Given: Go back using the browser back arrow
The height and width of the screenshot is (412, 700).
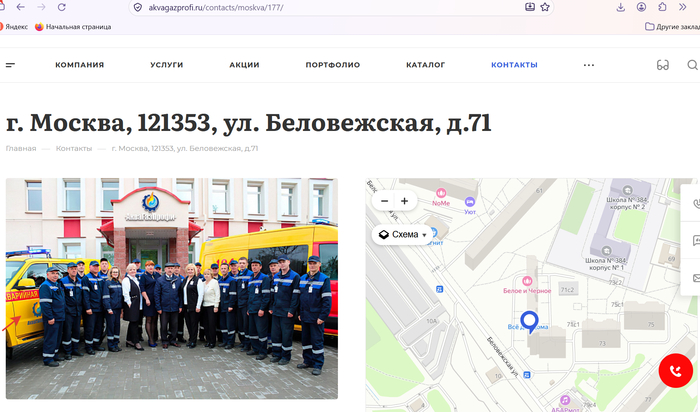Looking at the screenshot, I should tap(21, 7).
